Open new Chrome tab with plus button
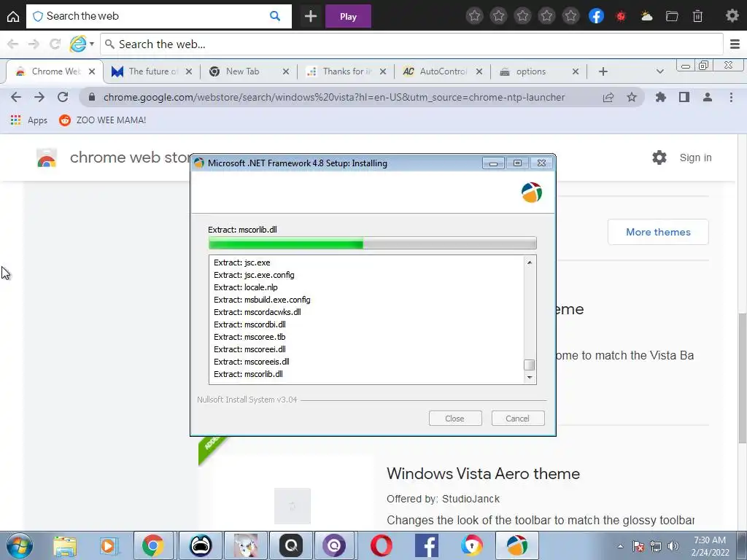Viewport: 747px width, 560px height. [603, 71]
